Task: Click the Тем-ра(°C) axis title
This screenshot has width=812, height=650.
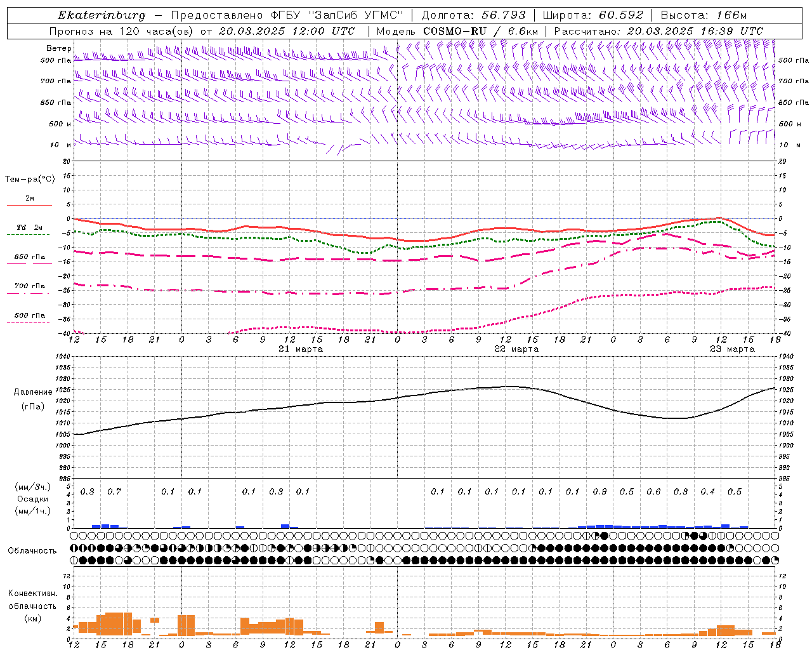Action: pos(30,180)
